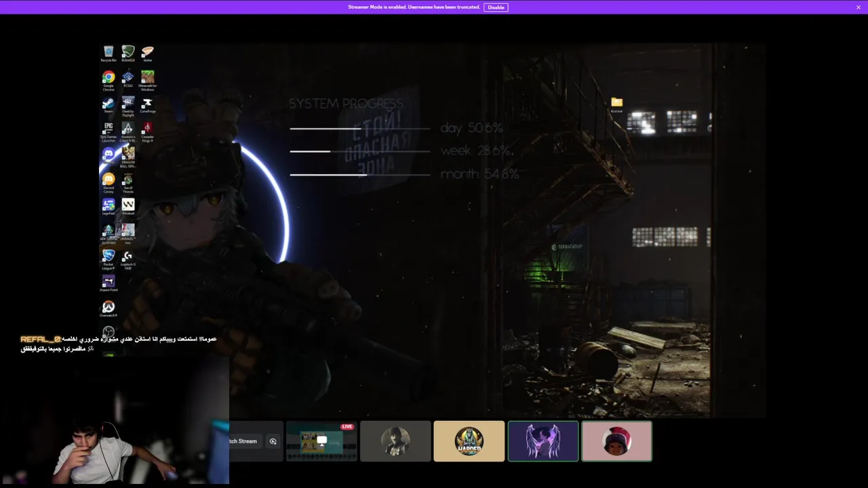Image resolution: width=868 pixels, height=488 pixels.
Task: Click the Google Chrome desktop icon
Action: [x=108, y=81]
